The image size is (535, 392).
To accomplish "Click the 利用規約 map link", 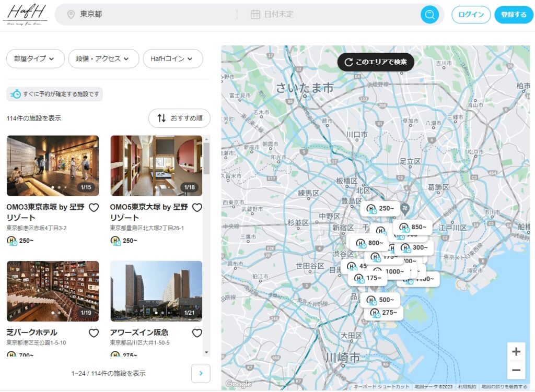I will tap(467, 387).
